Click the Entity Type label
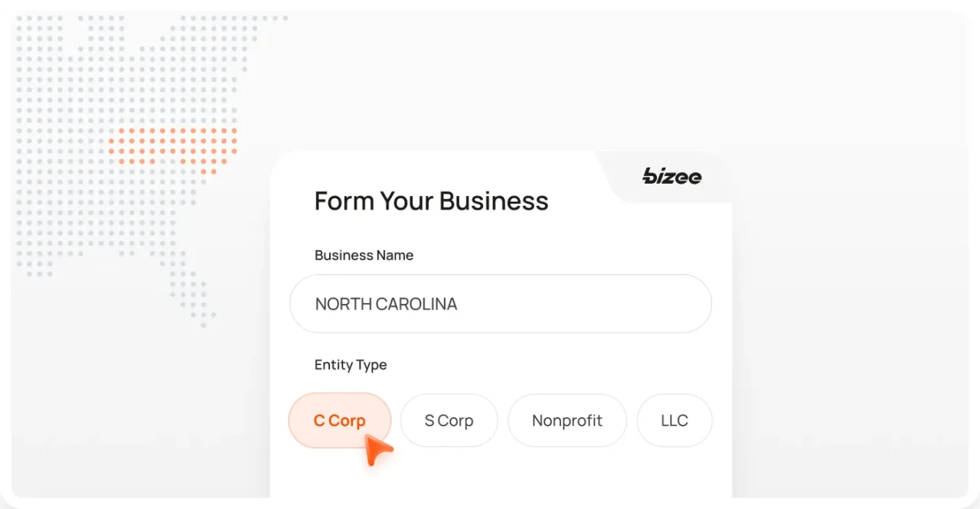This screenshot has height=509, width=980. point(350,365)
